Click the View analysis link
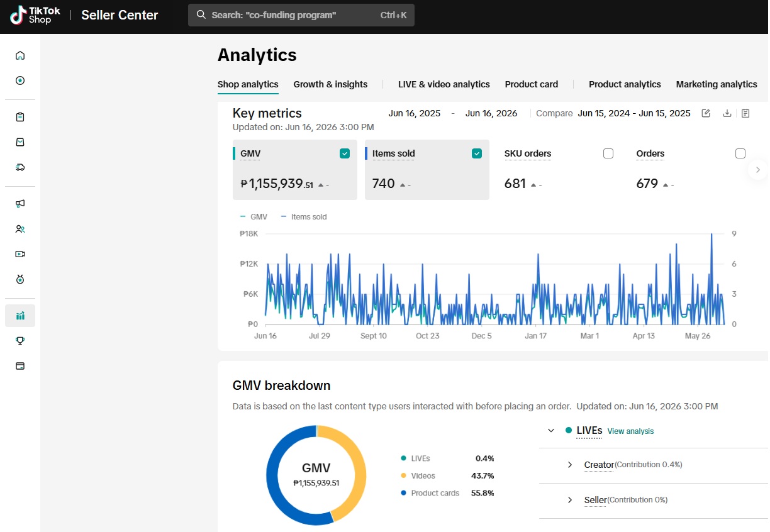Screen dimensions: 770x532 coord(630,431)
